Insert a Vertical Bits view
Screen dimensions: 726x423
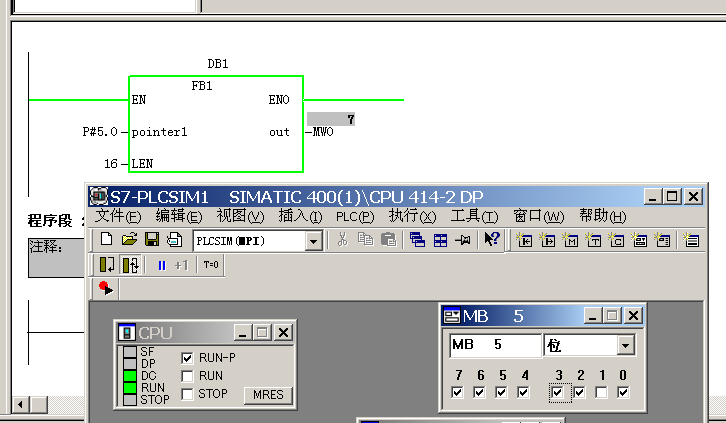coord(663,240)
